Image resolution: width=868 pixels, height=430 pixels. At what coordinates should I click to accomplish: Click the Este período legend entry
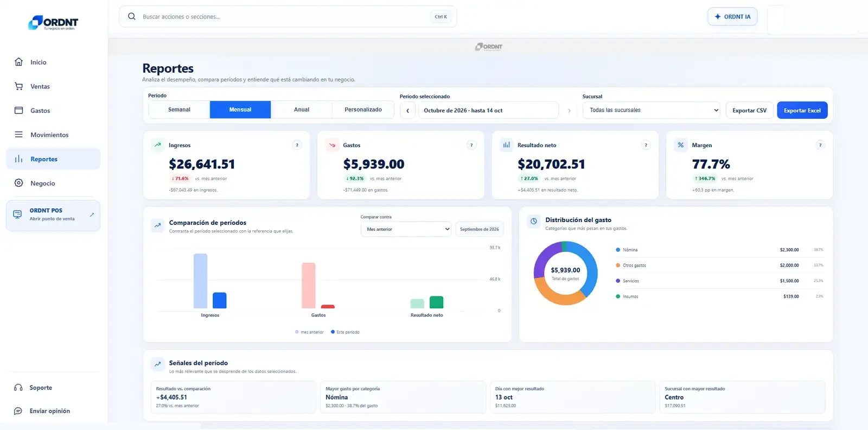pos(346,332)
